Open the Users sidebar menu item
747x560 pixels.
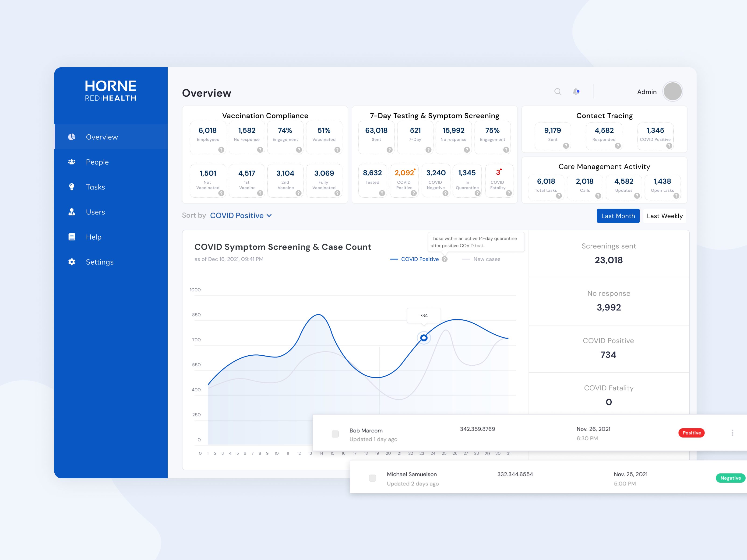(95, 212)
